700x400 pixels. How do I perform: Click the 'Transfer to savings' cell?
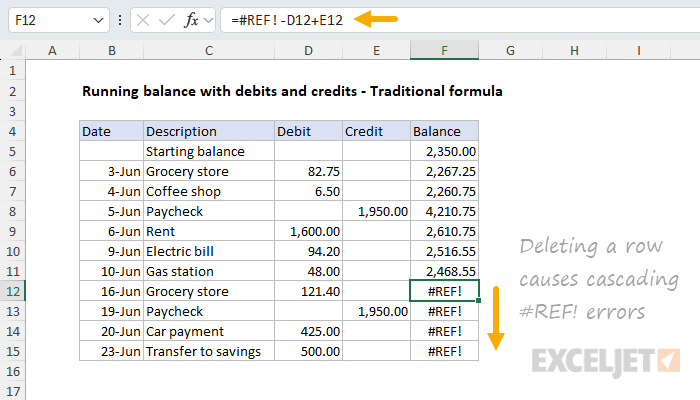pyautogui.click(x=209, y=351)
